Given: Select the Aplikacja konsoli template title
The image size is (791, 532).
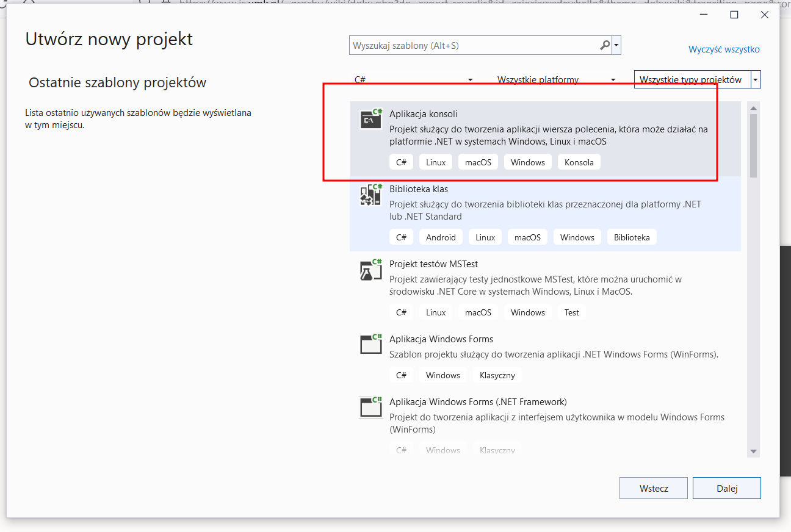Looking at the screenshot, I should [x=423, y=114].
